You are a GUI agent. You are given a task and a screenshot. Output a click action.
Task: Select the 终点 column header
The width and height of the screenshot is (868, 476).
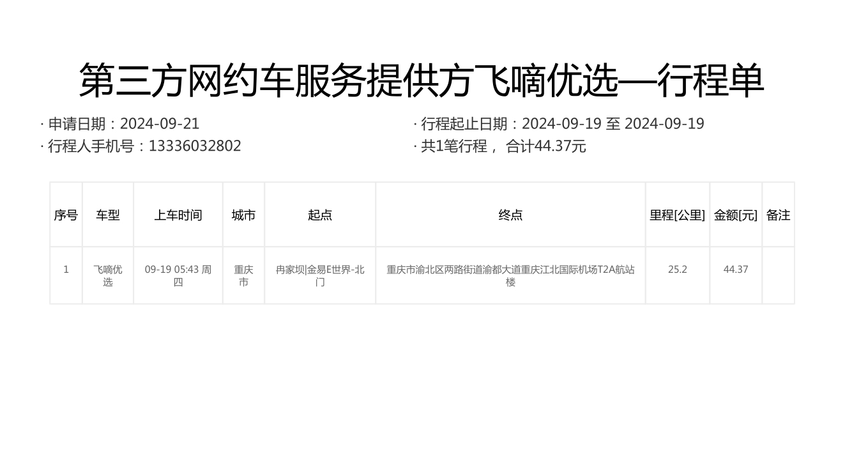click(x=510, y=215)
